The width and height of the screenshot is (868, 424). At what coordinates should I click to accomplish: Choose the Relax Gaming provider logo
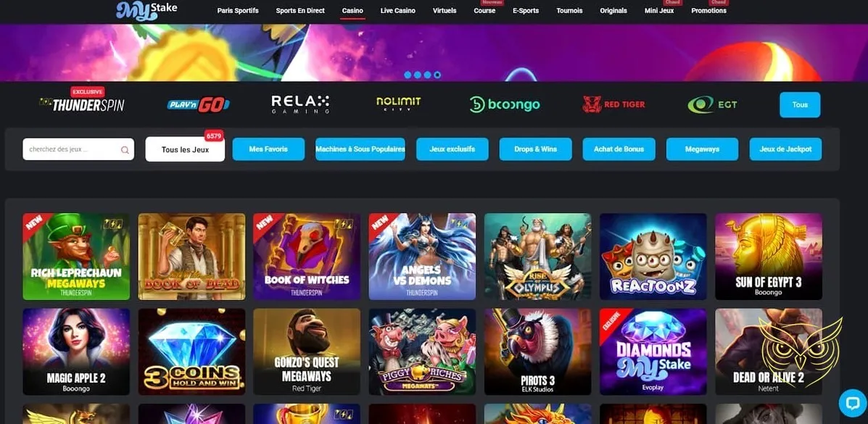(300, 104)
